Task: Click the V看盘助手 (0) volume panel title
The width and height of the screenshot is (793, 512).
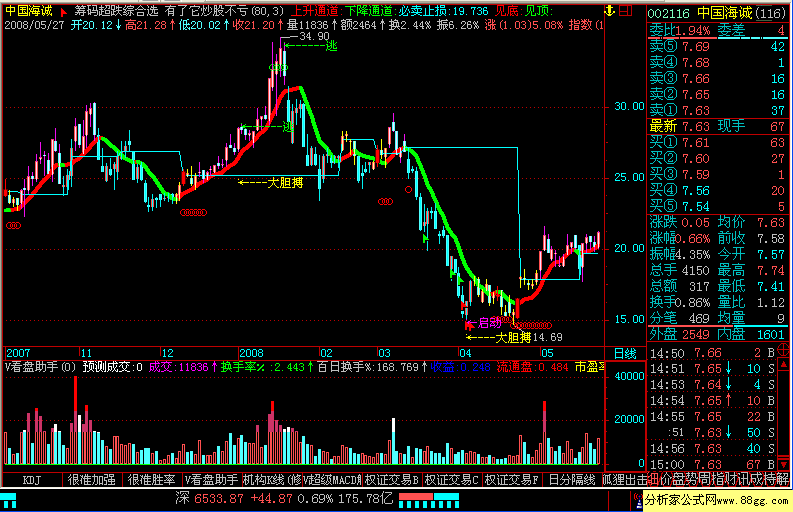Action: 40,367
